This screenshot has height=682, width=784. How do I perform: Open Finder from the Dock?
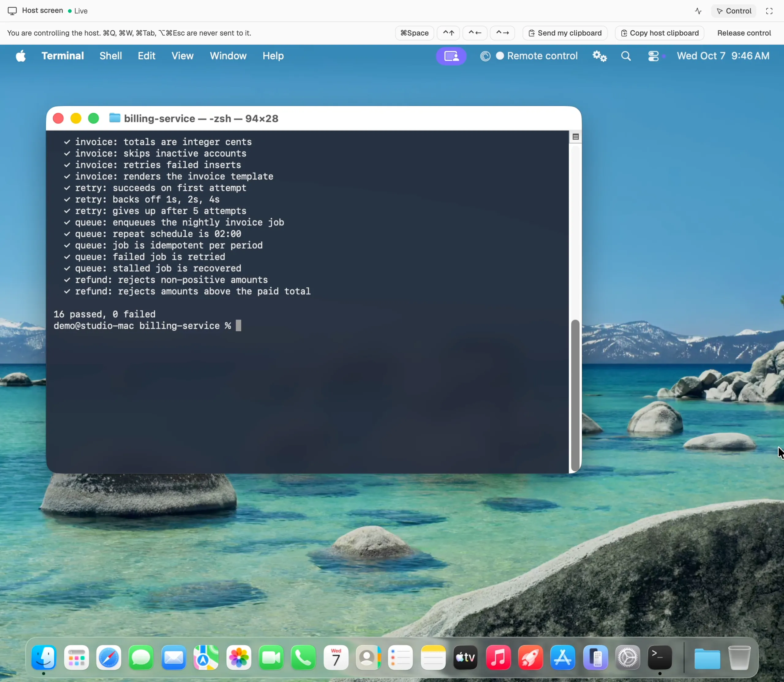44,657
